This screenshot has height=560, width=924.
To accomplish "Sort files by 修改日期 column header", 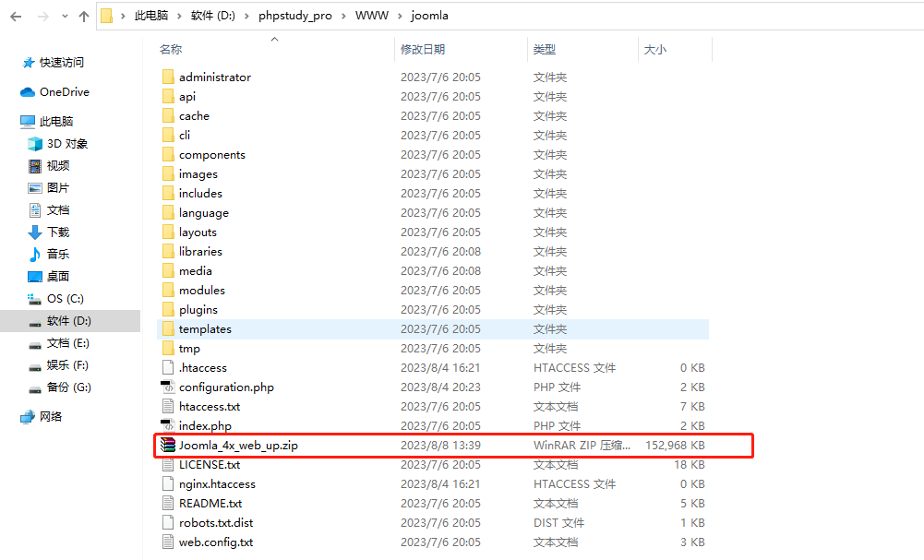I will [423, 49].
